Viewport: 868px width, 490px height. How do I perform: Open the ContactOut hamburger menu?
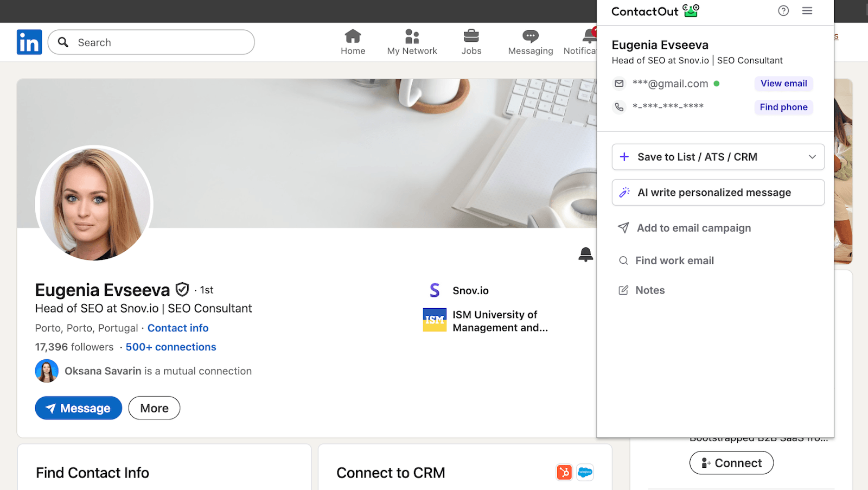807,11
